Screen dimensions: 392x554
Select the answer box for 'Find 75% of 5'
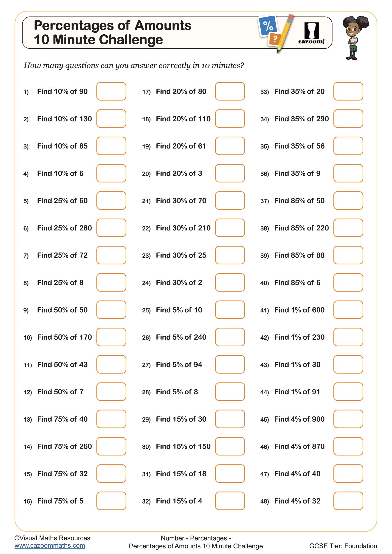(x=111, y=501)
